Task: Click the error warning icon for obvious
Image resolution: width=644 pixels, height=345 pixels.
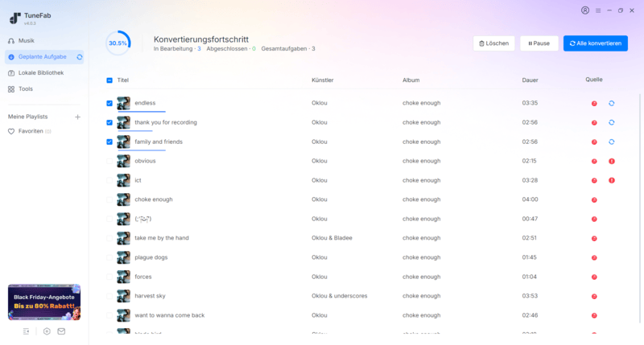Action: [612, 161]
